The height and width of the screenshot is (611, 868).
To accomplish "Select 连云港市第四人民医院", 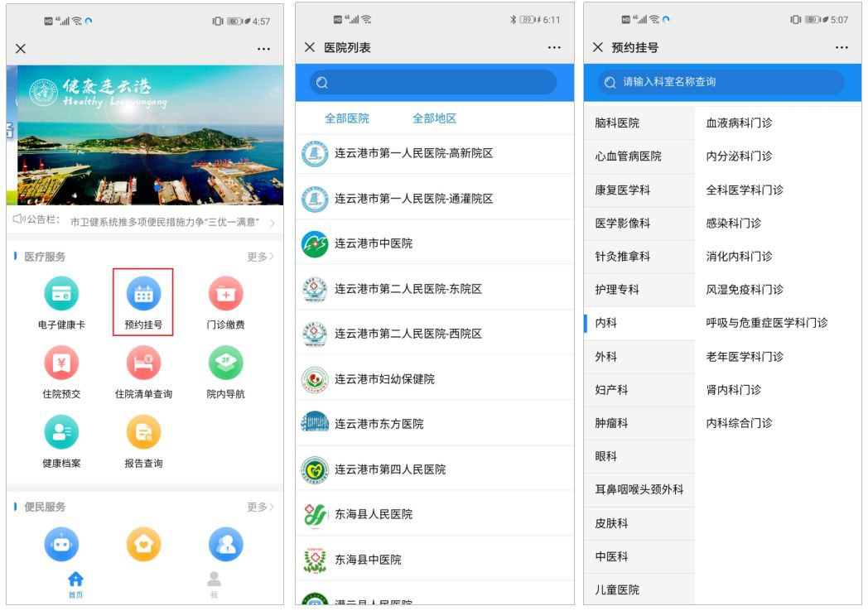I will [x=435, y=469].
